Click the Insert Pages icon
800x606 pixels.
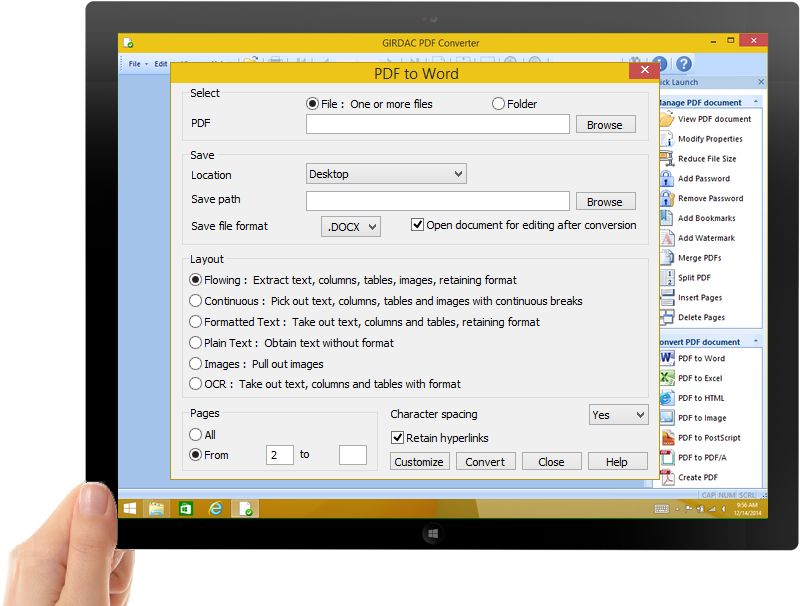(x=667, y=297)
